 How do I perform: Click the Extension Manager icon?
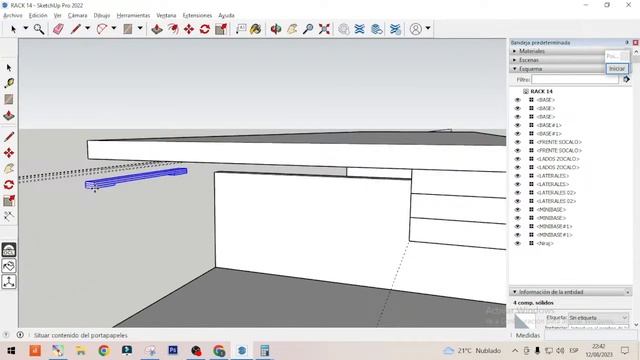tap(395, 29)
